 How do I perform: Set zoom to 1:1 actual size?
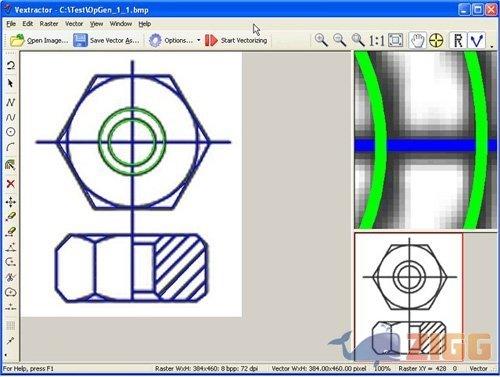click(x=377, y=41)
